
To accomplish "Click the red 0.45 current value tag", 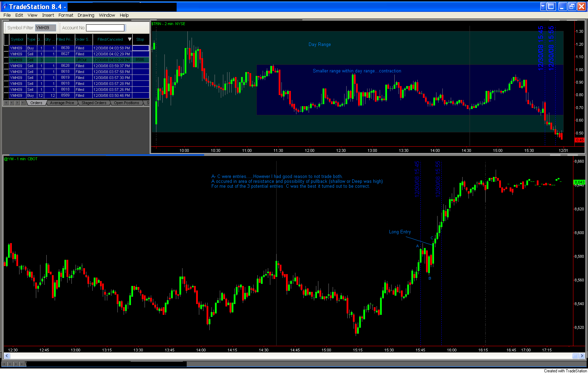I will (x=580, y=140).
